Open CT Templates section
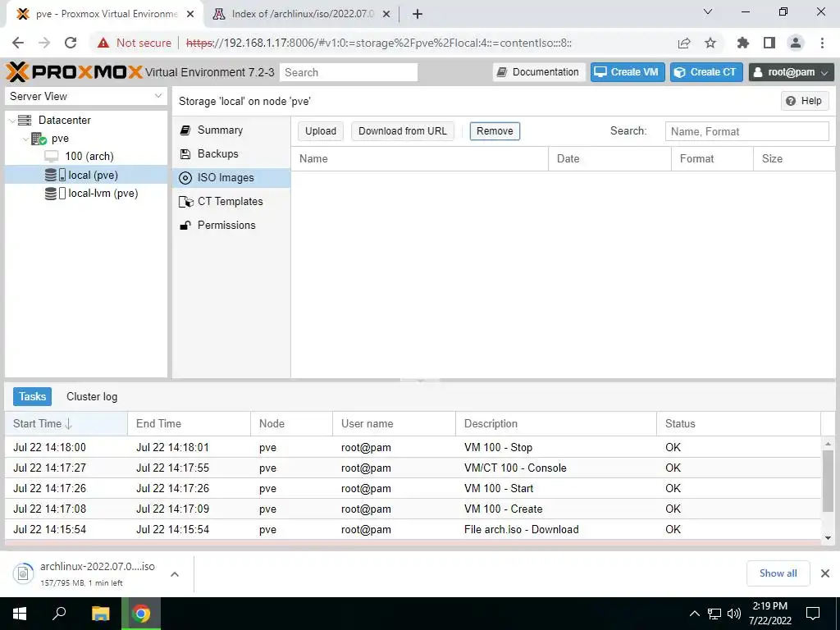 tap(231, 202)
